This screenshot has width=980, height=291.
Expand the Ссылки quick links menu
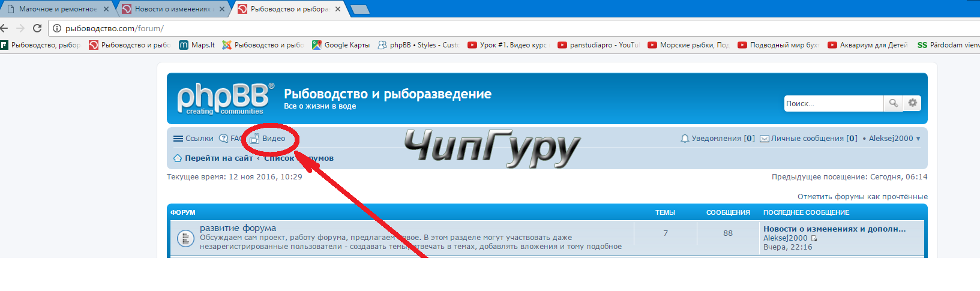click(x=193, y=138)
